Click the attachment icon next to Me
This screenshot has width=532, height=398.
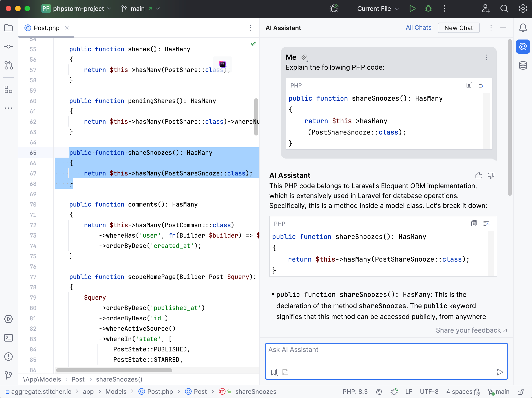click(304, 57)
